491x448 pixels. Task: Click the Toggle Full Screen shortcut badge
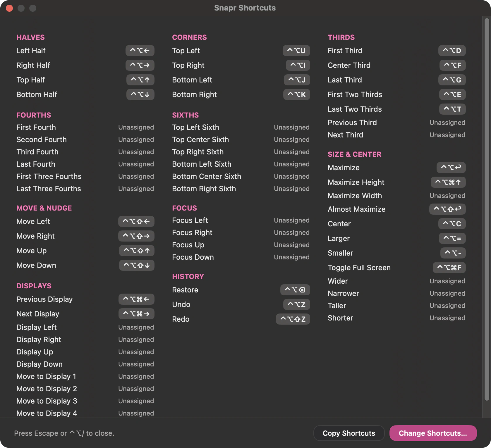click(x=449, y=268)
